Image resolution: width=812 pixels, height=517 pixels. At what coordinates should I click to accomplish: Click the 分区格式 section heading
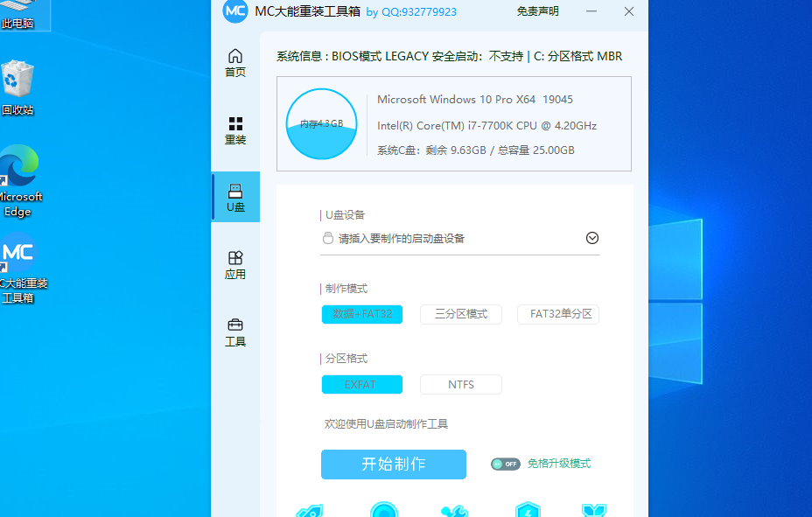[346, 358]
